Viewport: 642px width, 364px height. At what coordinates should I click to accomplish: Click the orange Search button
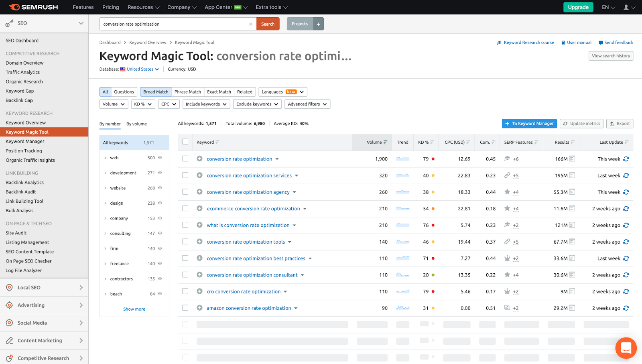click(x=268, y=24)
